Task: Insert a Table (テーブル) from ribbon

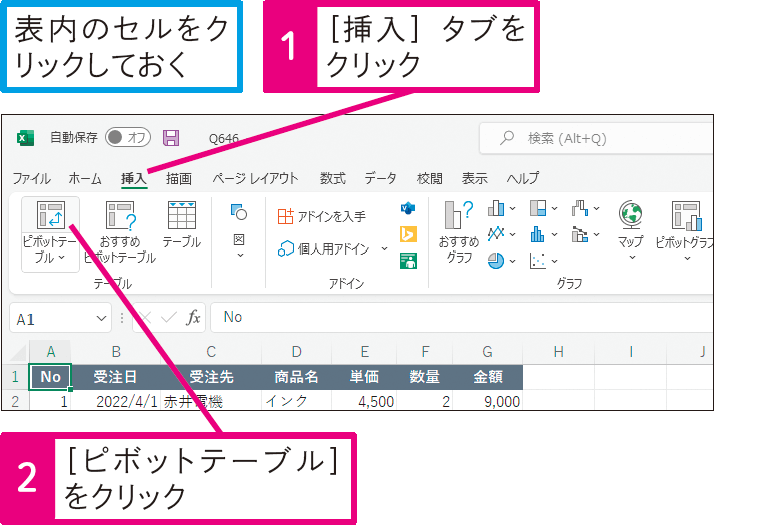Action: click(181, 224)
